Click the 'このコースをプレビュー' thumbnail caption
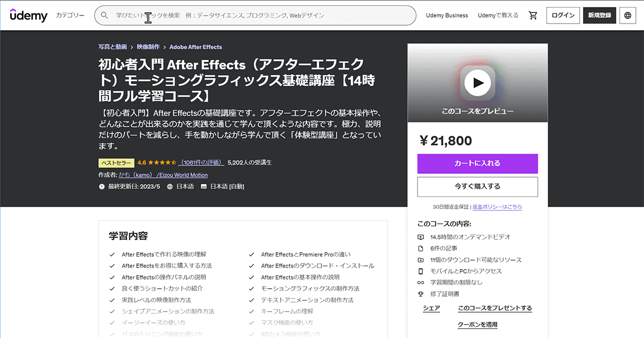The image size is (644, 338). click(478, 111)
